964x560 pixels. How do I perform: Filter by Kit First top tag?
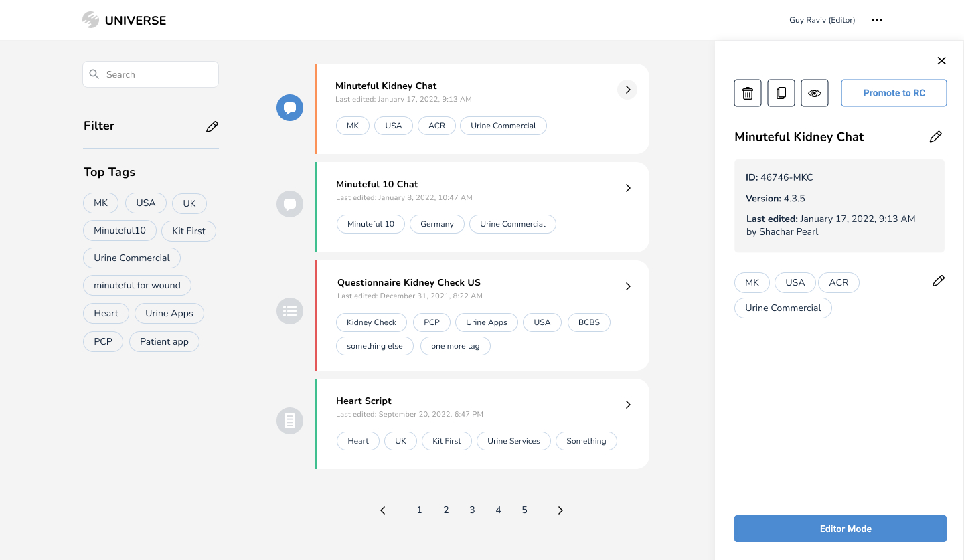point(189,231)
